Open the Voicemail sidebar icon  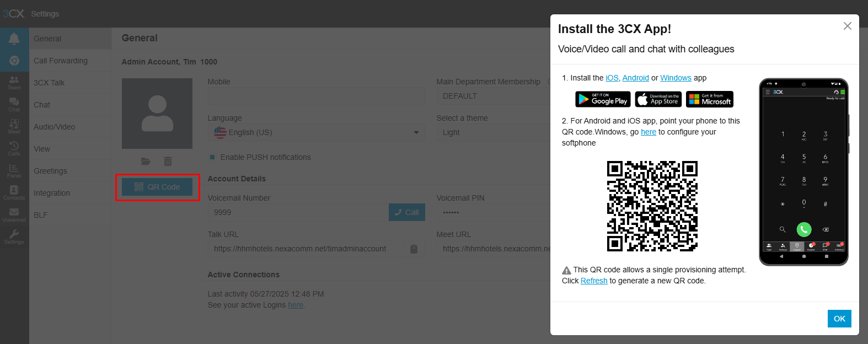[14, 214]
